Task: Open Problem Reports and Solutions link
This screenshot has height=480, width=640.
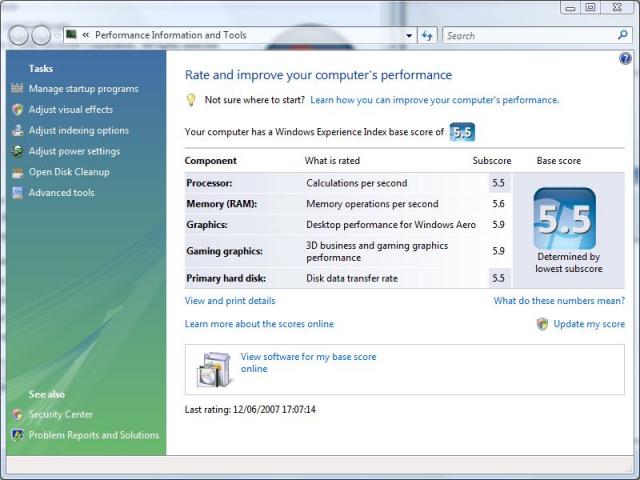Action: (x=94, y=435)
